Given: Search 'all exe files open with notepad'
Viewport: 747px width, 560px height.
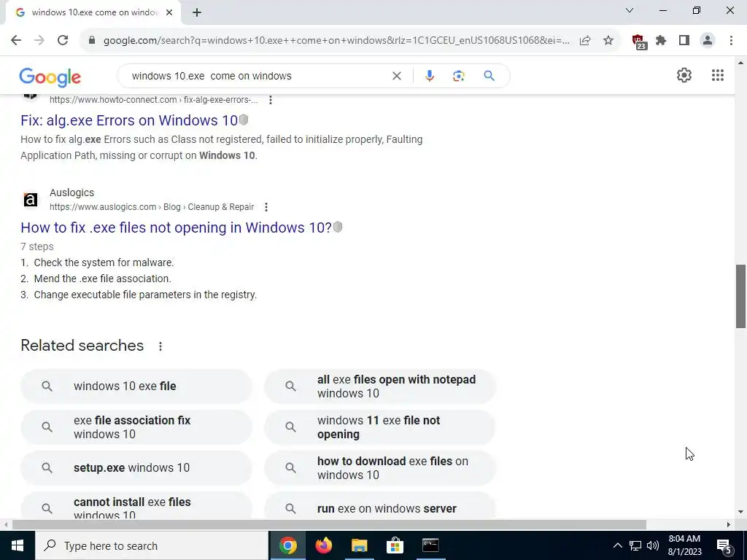Looking at the screenshot, I should 379,386.
